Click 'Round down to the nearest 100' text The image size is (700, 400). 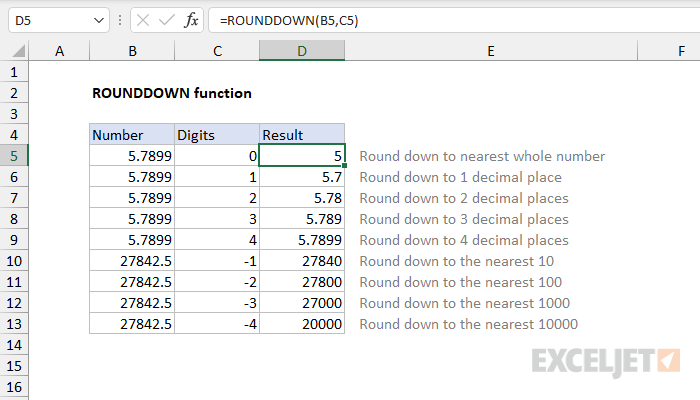coord(461,282)
